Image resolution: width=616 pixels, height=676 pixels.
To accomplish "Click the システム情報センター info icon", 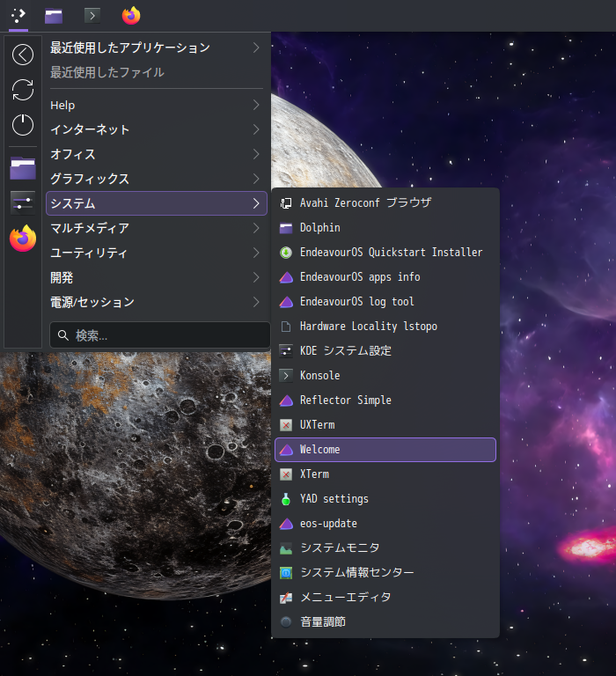I will click(286, 573).
